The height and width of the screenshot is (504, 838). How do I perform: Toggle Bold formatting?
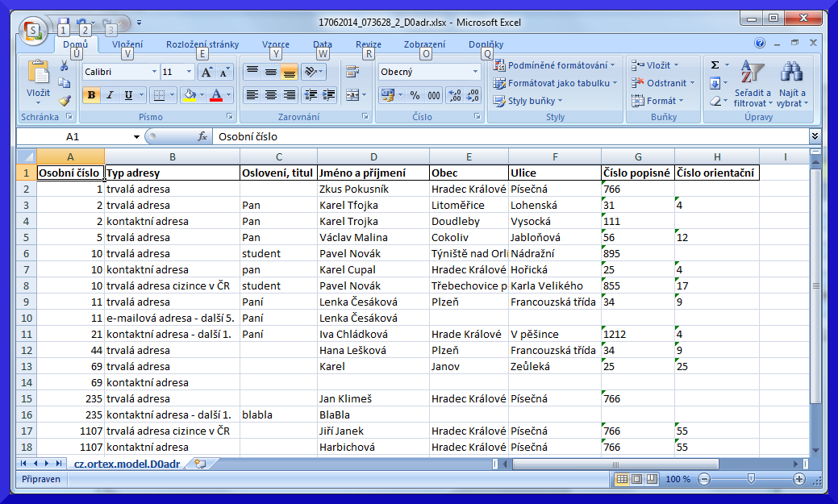92,95
